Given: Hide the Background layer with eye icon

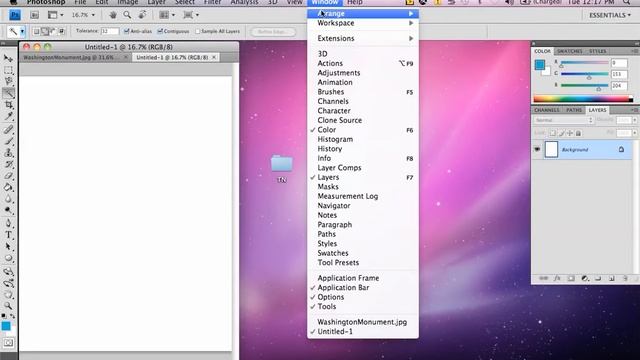Looking at the screenshot, I should pos(537,149).
